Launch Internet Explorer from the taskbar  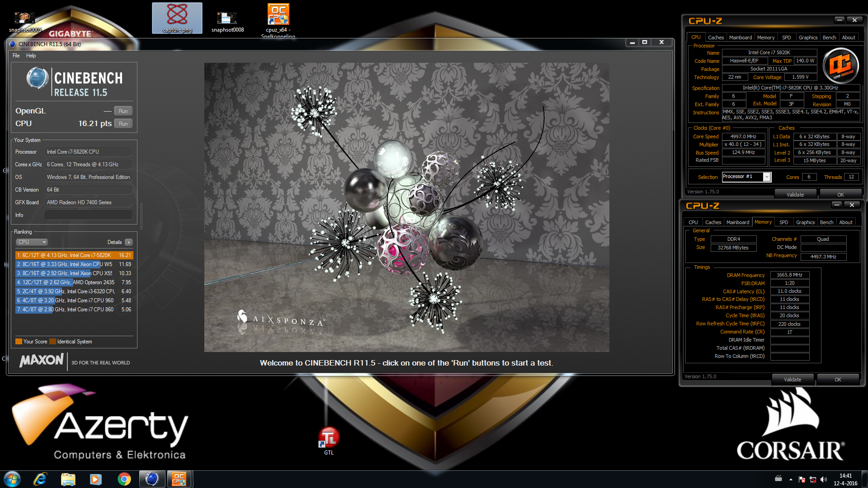(40, 479)
